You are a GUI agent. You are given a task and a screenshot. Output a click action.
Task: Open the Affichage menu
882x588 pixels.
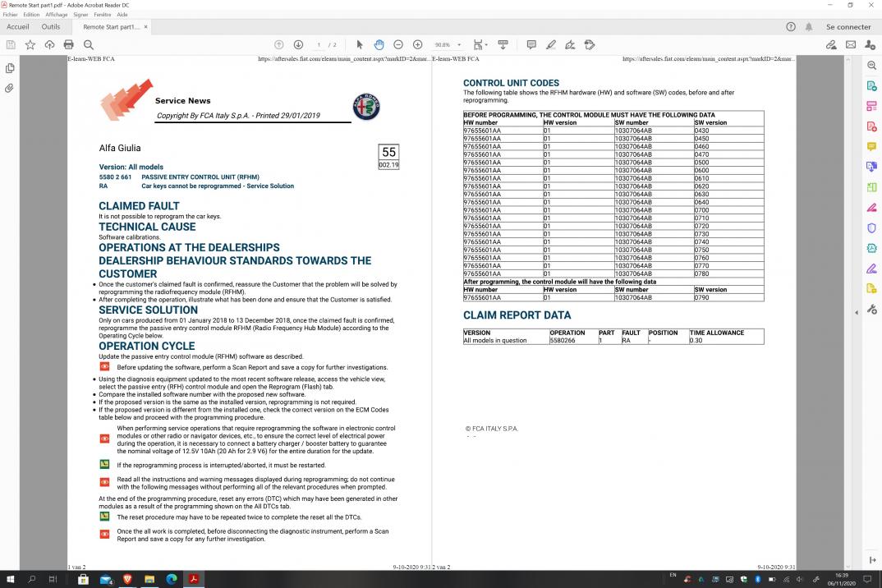(x=57, y=15)
